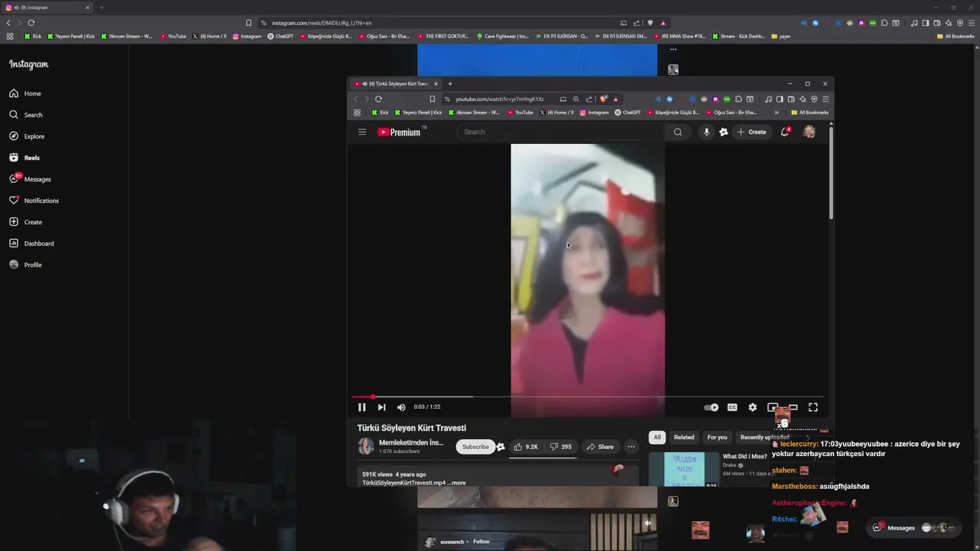The width and height of the screenshot is (980, 551).
Task: Like the video with 9.2K
Action: pos(525,447)
